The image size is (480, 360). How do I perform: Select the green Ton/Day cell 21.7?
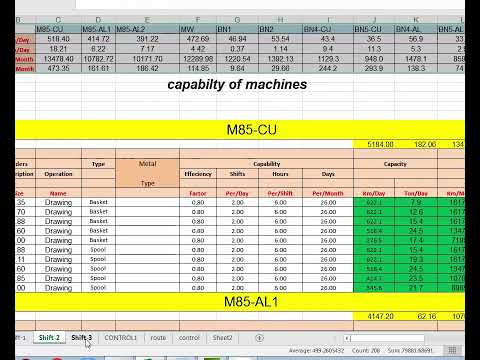(416, 288)
